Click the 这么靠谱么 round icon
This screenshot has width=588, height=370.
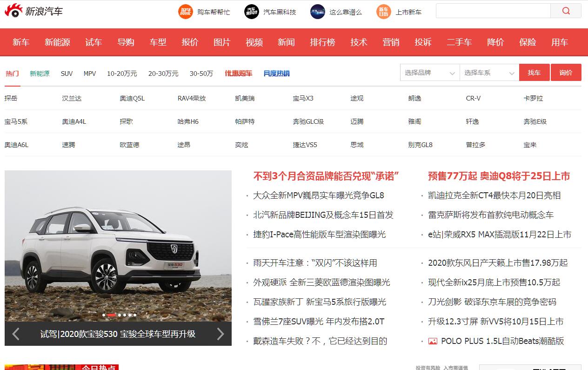[x=318, y=12]
